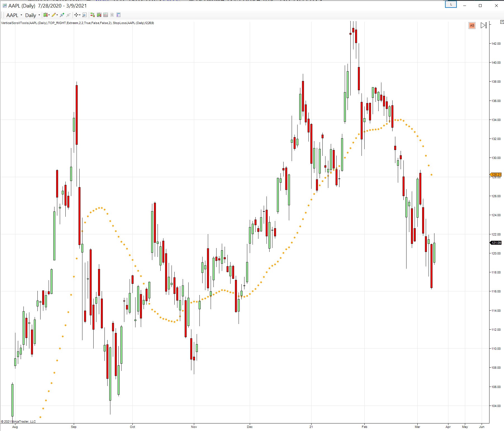Click the orange 128.21 price marker
The image size is (504, 431).
496,175
